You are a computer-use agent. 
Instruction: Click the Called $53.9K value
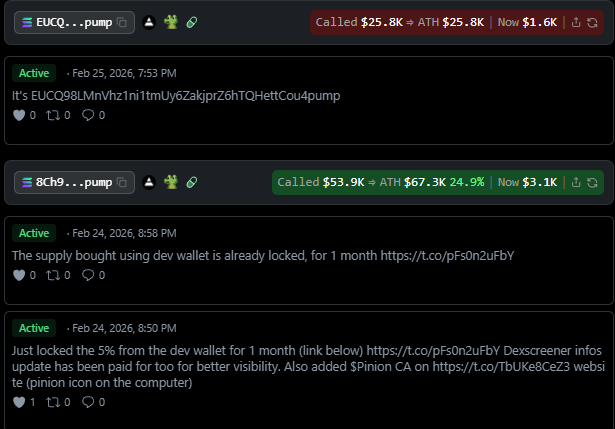pyautogui.click(x=343, y=182)
